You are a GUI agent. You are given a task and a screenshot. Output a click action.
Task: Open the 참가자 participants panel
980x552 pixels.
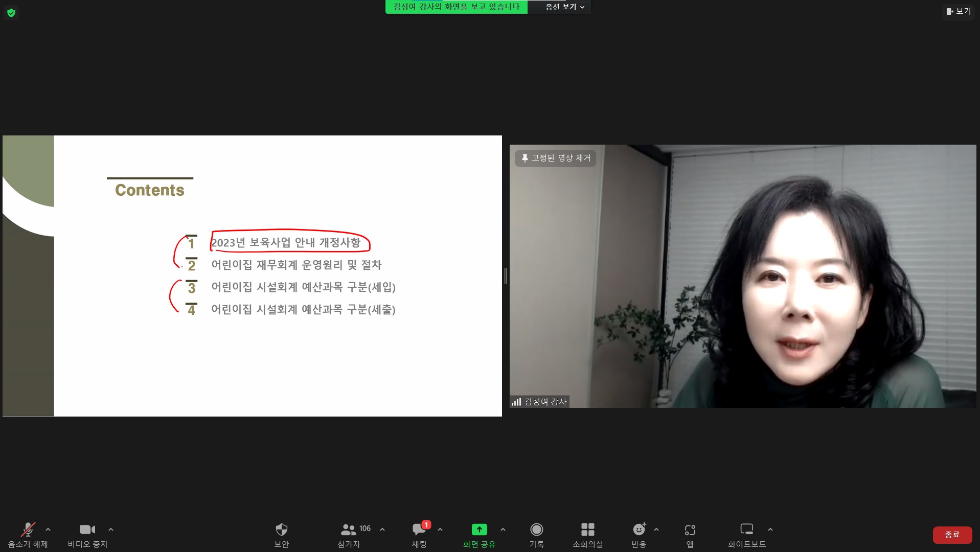[x=349, y=535]
